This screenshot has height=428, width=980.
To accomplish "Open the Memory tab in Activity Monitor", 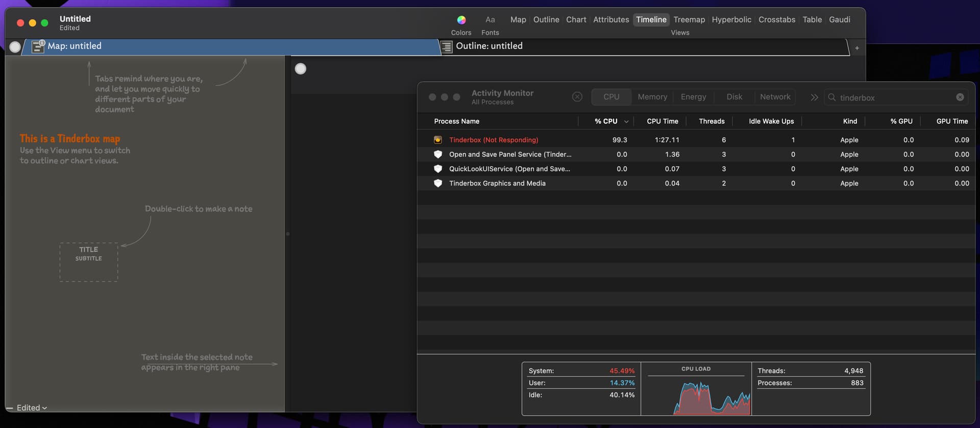I will 652,97.
